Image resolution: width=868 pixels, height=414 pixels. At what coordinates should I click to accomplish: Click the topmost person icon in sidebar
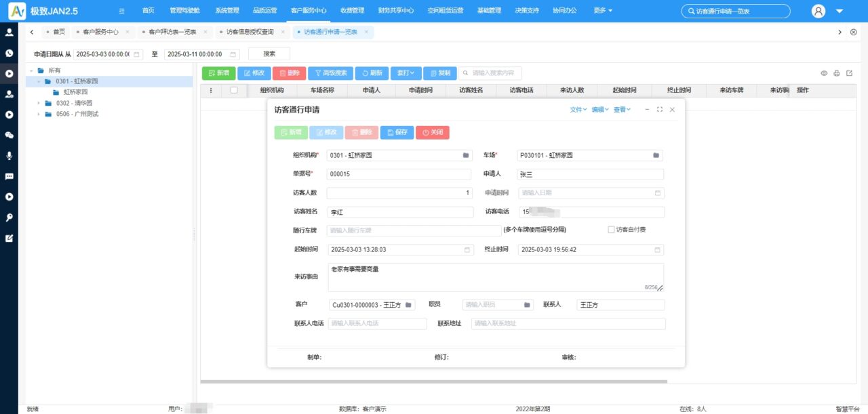pyautogui.click(x=9, y=32)
